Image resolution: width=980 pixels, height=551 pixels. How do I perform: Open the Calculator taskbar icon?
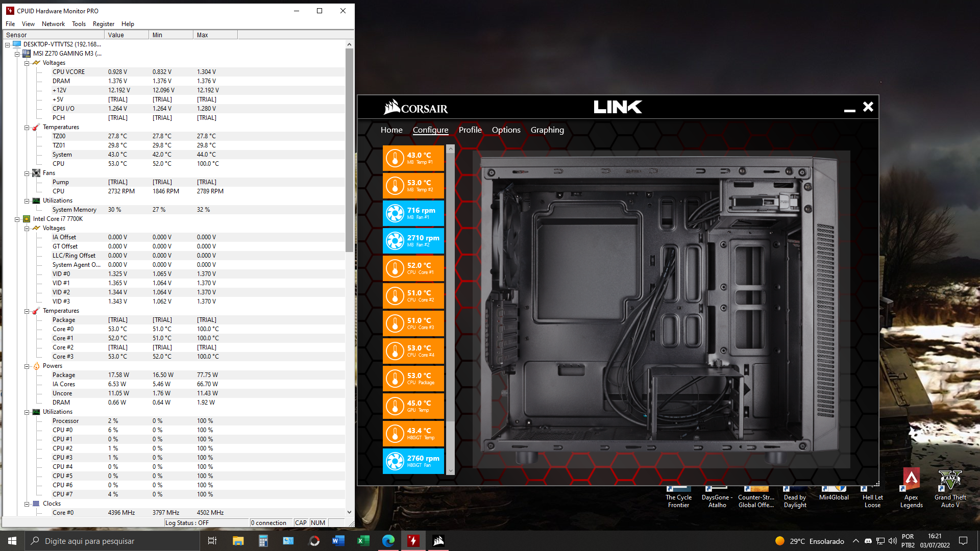pos(263,541)
